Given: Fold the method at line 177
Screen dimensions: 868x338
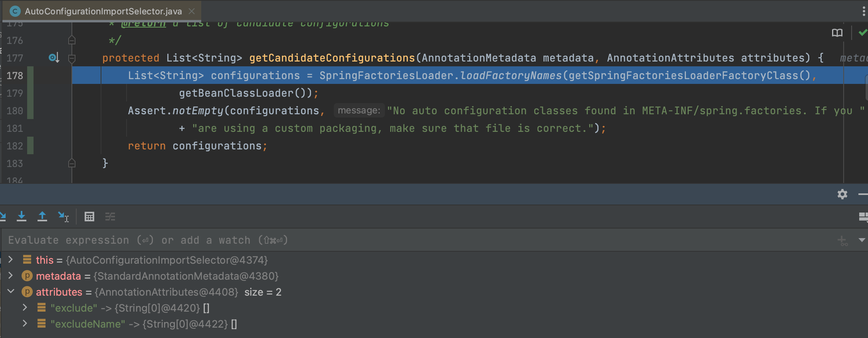Looking at the screenshot, I should (72, 58).
